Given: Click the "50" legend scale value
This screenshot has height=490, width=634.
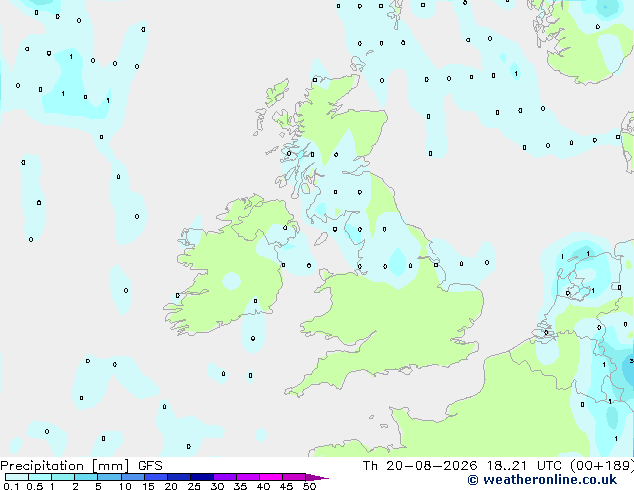Looking at the screenshot, I should coord(309,486).
